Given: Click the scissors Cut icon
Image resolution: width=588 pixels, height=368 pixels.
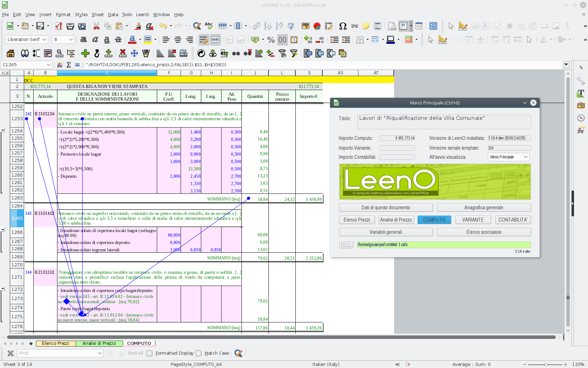Looking at the screenshot, I should pyautogui.click(x=96, y=26).
